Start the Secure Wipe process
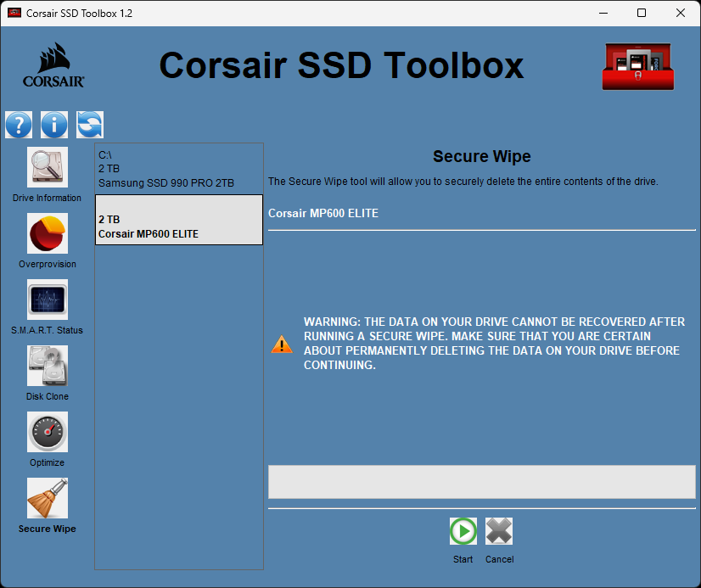The height and width of the screenshot is (588, 701). 463,530
